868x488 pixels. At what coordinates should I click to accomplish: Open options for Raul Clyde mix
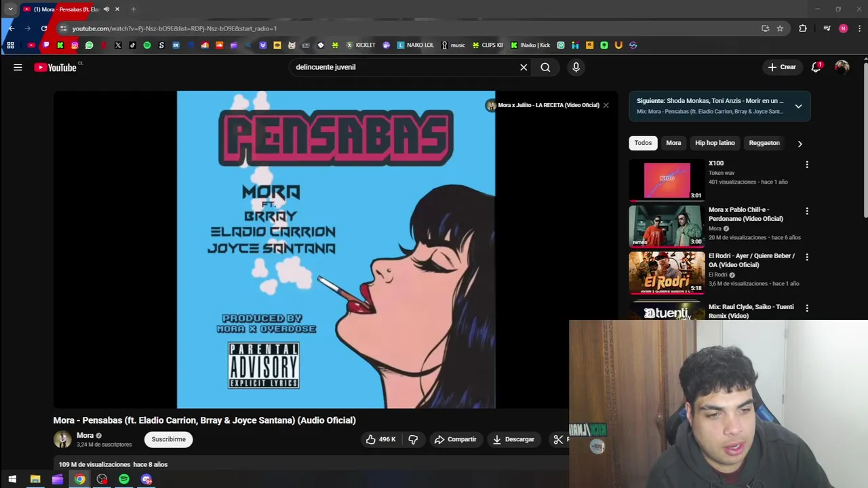tap(807, 308)
